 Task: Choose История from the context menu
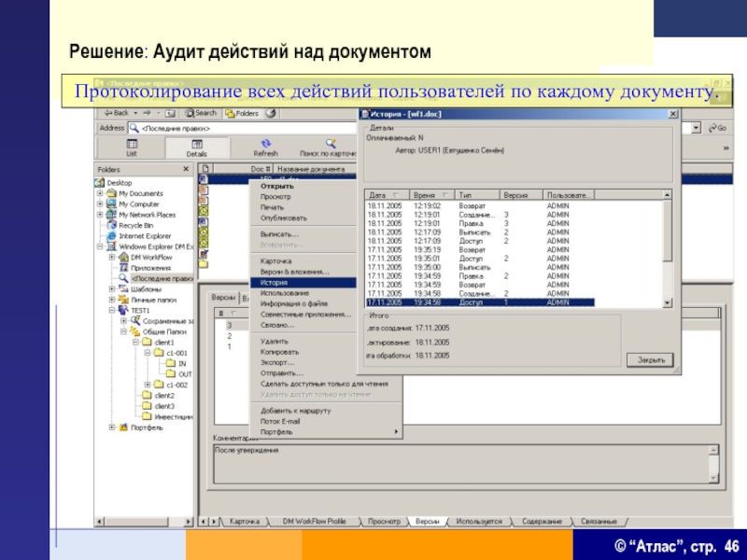pos(275,281)
